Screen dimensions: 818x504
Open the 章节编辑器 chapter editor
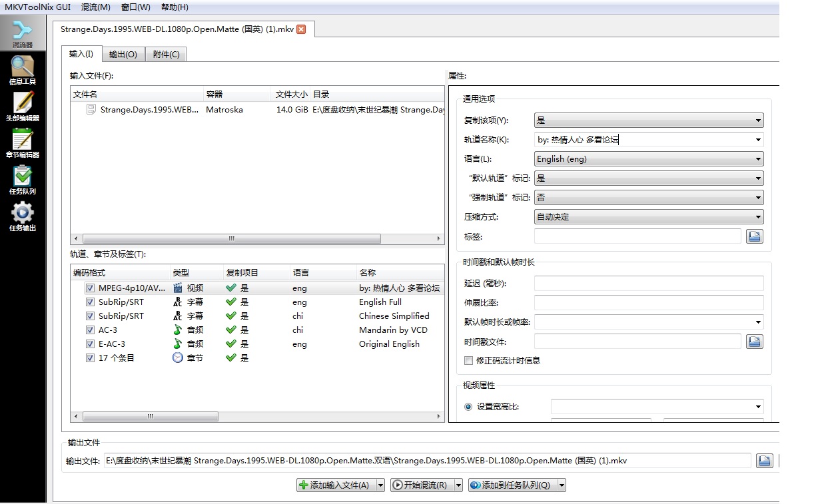pos(23,143)
